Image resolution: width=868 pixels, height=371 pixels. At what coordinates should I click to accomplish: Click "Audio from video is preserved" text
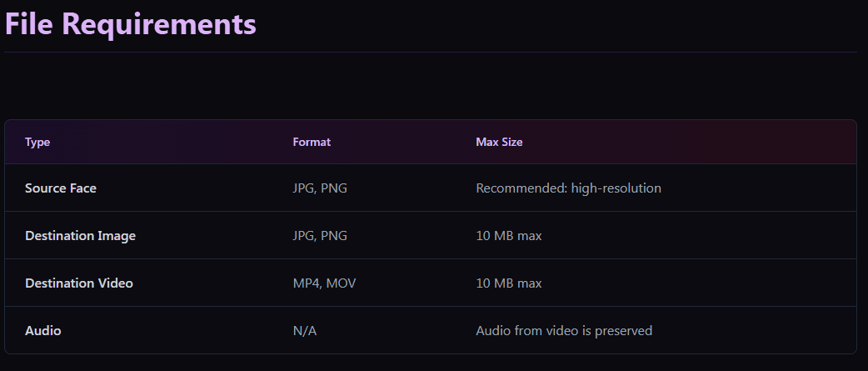tap(564, 331)
